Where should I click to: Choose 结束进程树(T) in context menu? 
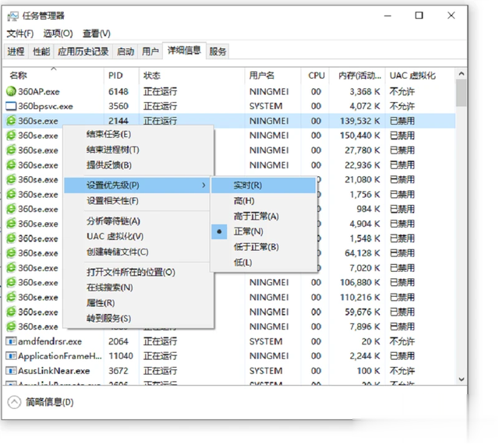coord(139,150)
